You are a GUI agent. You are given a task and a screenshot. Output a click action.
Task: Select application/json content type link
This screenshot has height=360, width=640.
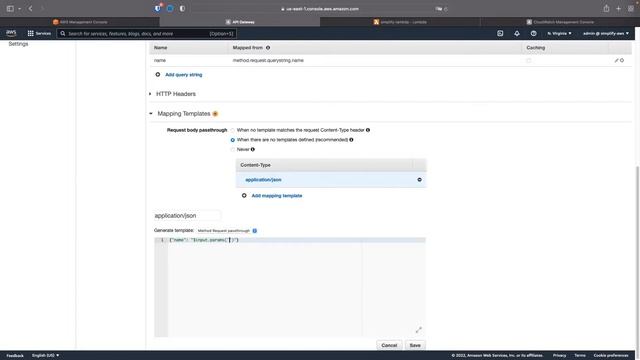coord(263,180)
